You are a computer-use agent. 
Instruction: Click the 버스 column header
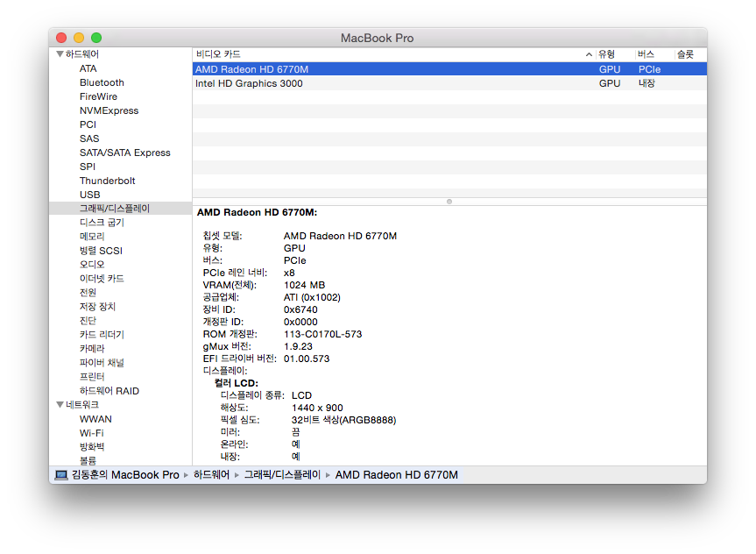[646, 54]
